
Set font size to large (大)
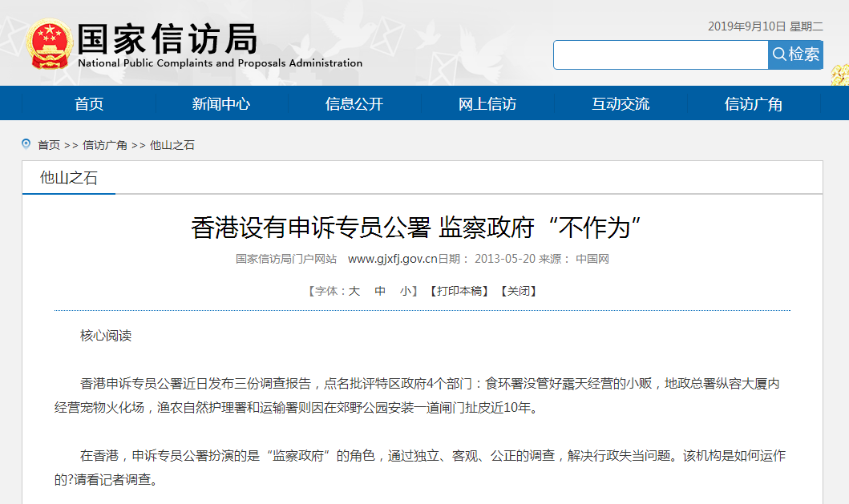(354, 291)
